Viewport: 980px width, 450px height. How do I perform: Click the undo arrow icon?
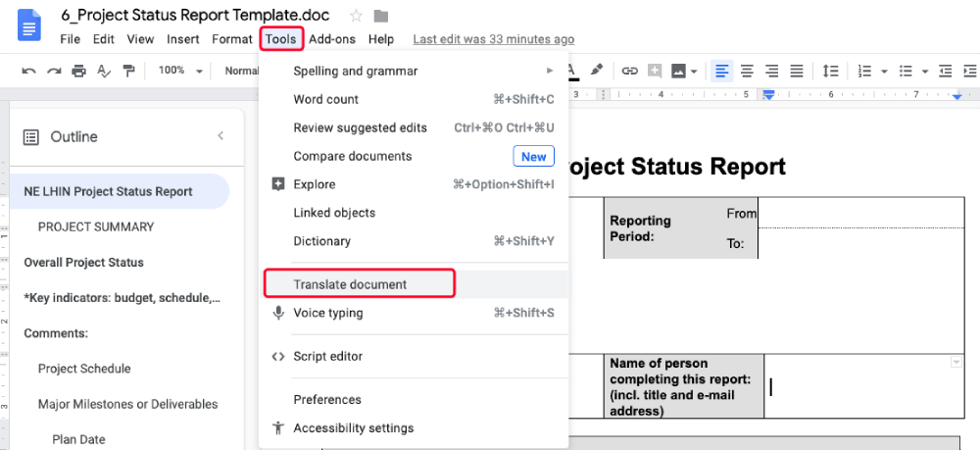28,71
